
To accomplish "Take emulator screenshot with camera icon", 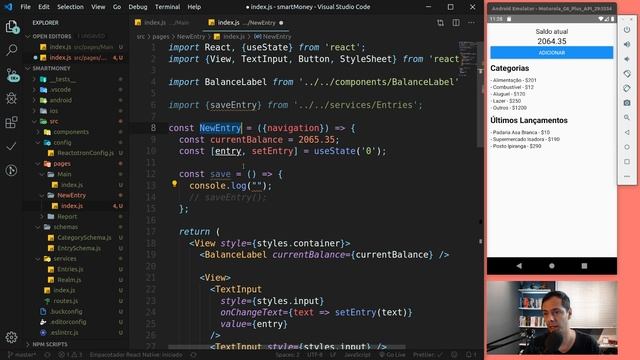I will pyautogui.click(x=627, y=103).
